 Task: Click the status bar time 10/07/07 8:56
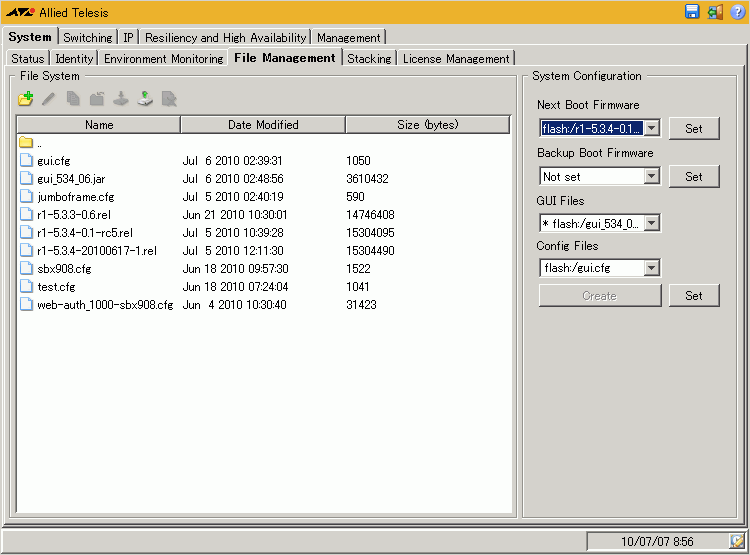pos(657,541)
